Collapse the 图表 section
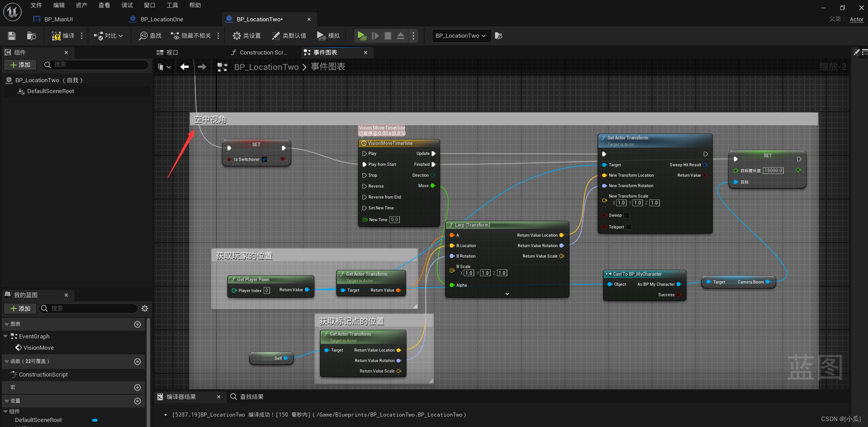 click(7, 324)
